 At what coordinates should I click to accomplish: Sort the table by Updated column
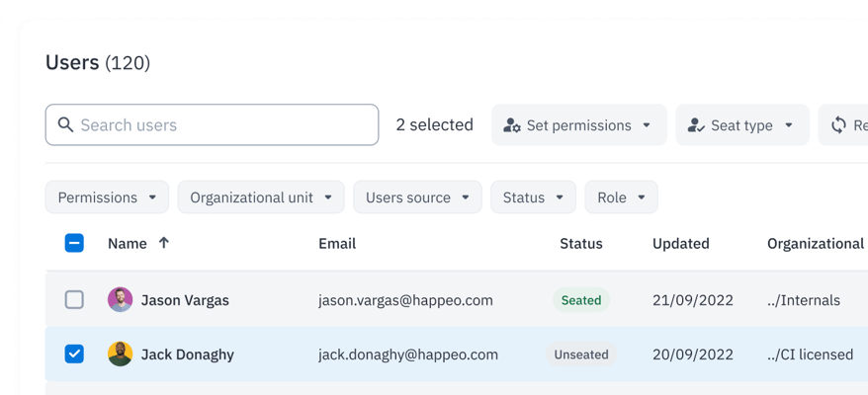[x=680, y=243]
